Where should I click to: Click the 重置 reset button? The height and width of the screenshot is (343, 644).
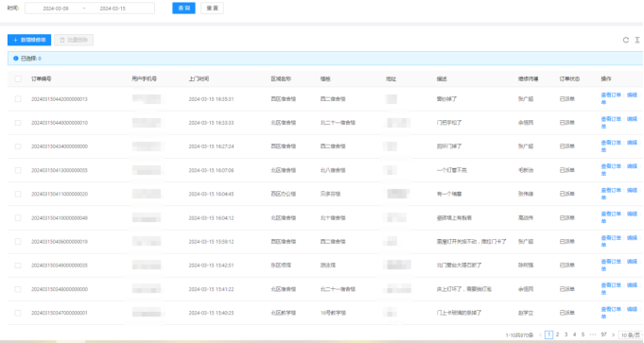click(x=212, y=9)
